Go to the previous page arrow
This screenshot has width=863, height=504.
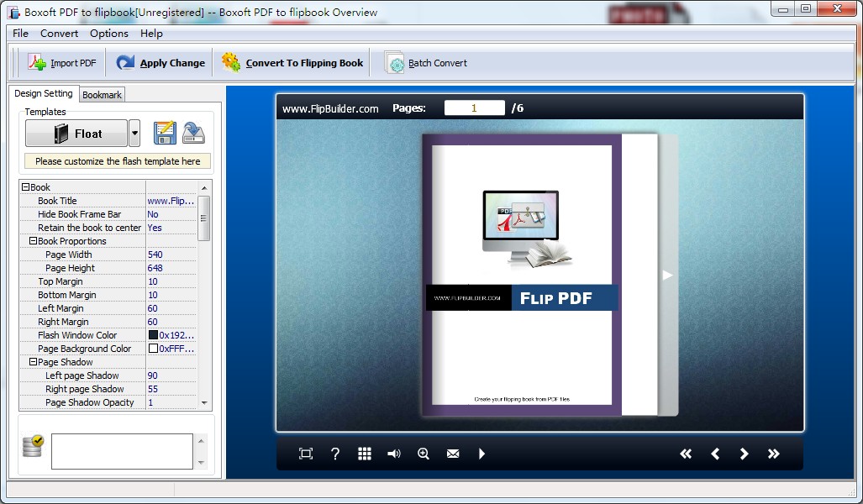pos(715,454)
